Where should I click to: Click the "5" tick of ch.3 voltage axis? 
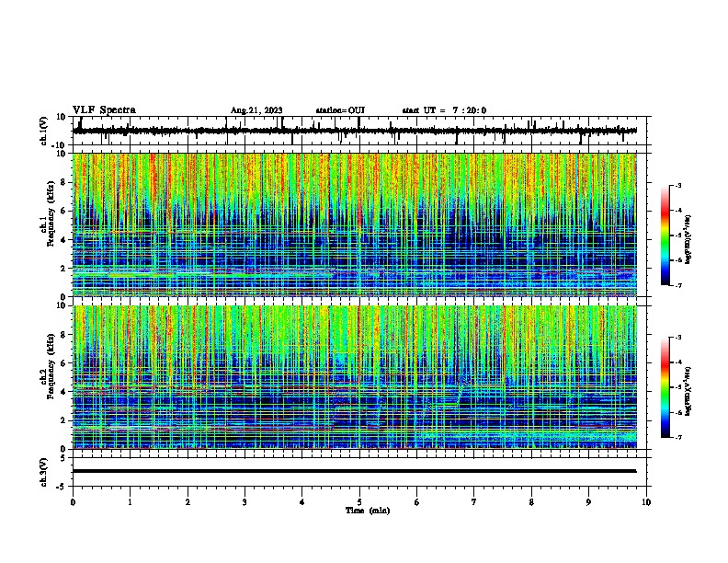tap(63, 458)
